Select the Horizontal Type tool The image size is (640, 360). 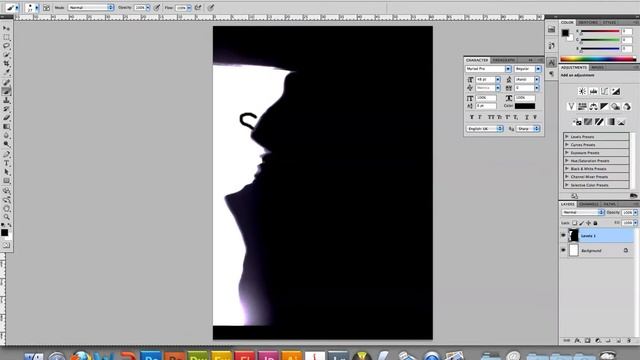[x=6, y=163]
